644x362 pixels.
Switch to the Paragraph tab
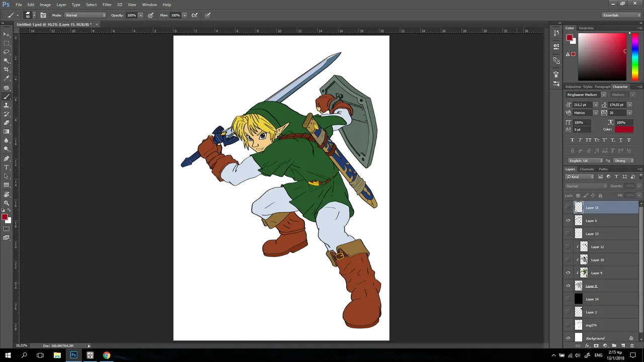point(603,86)
